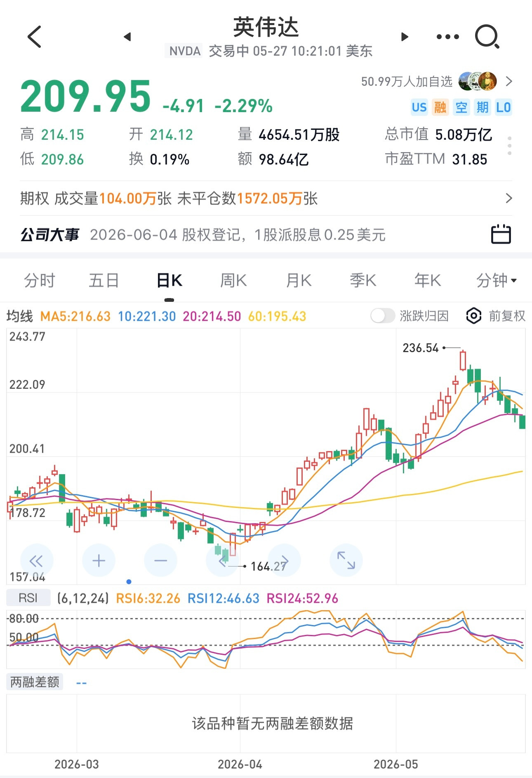Click the 期 options badge
Screen dimensions: 532x778
pyautogui.click(x=482, y=108)
